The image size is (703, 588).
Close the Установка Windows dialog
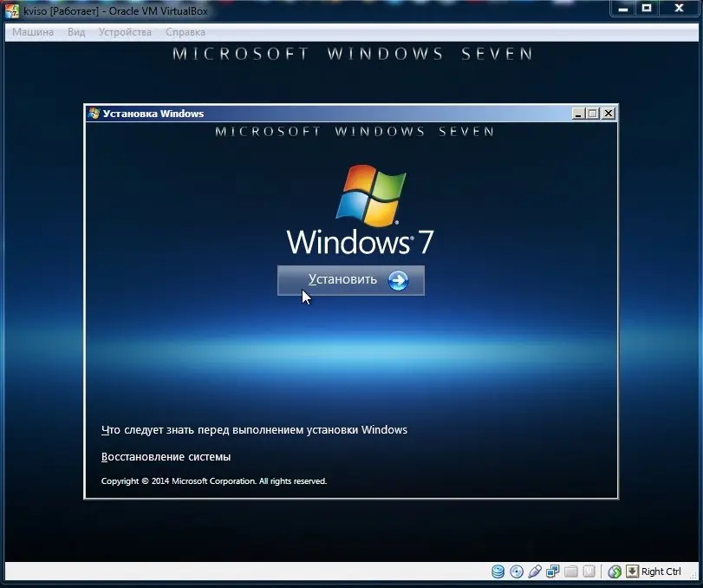(608, 114)
